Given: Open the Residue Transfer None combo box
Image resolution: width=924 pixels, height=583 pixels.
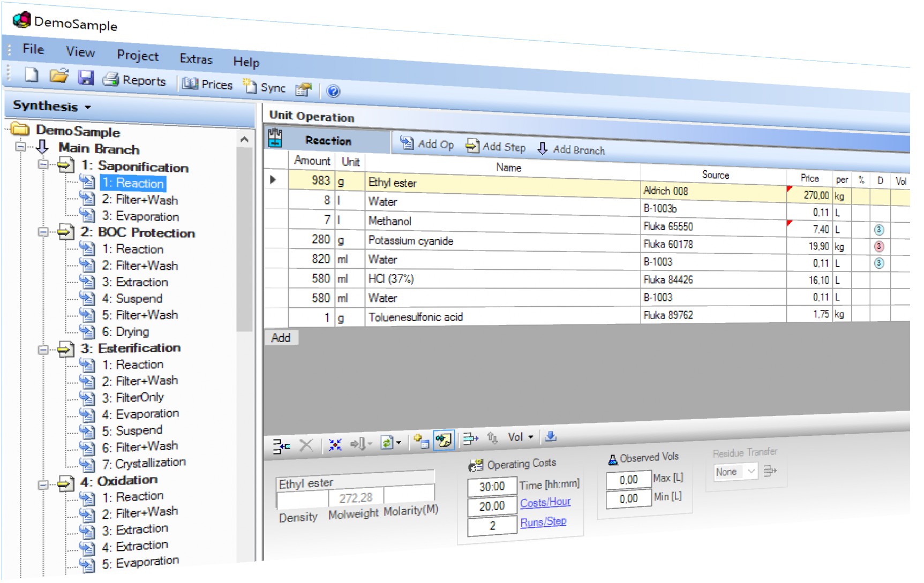Looking at the screenshot, I should pyautogui.click(x=735, y=472).
